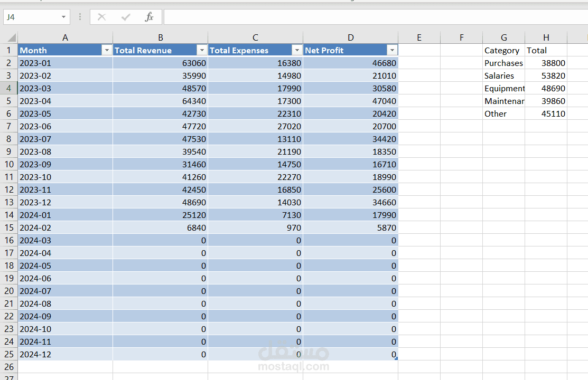The image size is (588, 380).
Task: Select the cell with month 2024-01
Action: (x=66, y=215)
